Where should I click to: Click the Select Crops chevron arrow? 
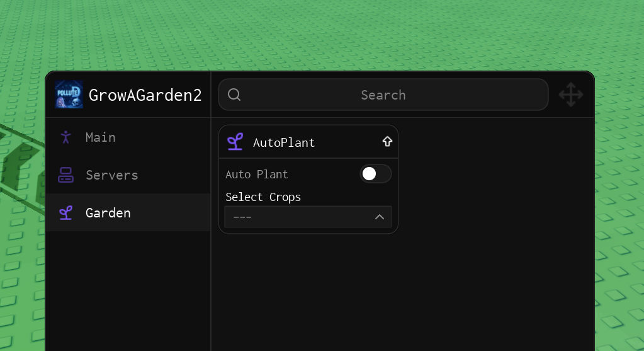[380, 217]
